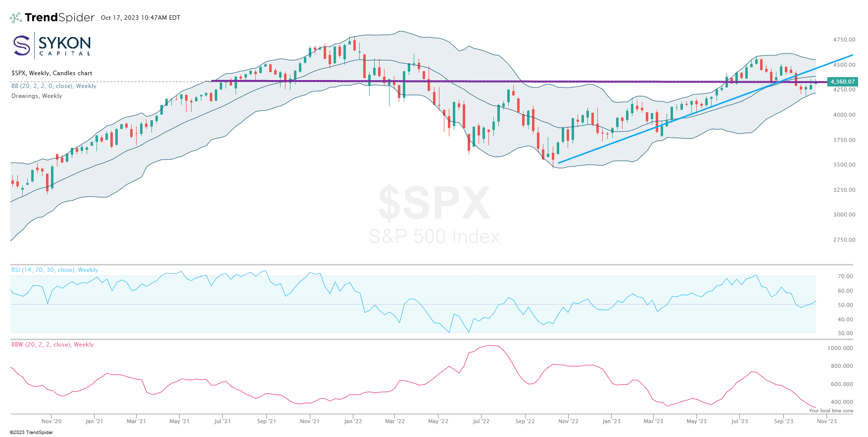The width and height of the screenshot is (868, 437).
Task: Click the 3250.00 price axis label
Action: tap(844, 190)
